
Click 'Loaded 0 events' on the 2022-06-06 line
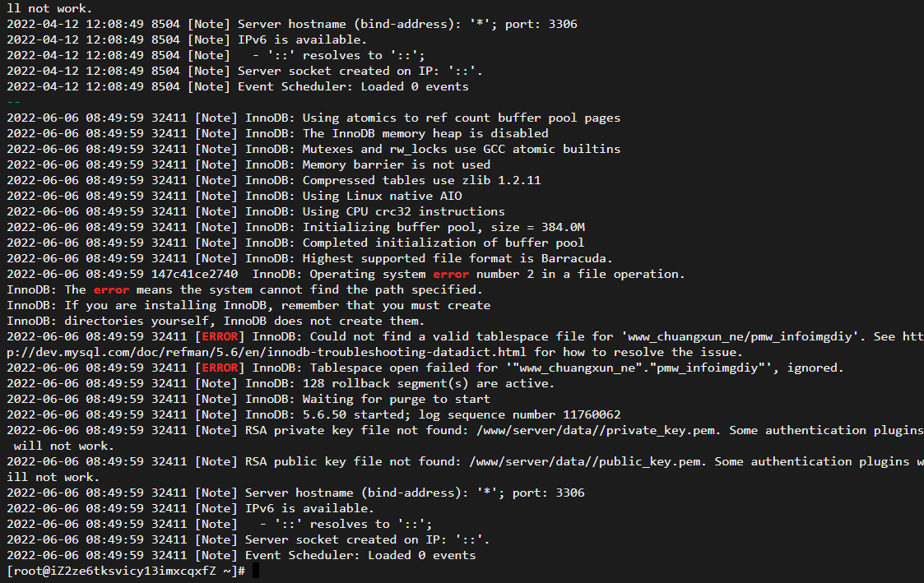(421, 555)
